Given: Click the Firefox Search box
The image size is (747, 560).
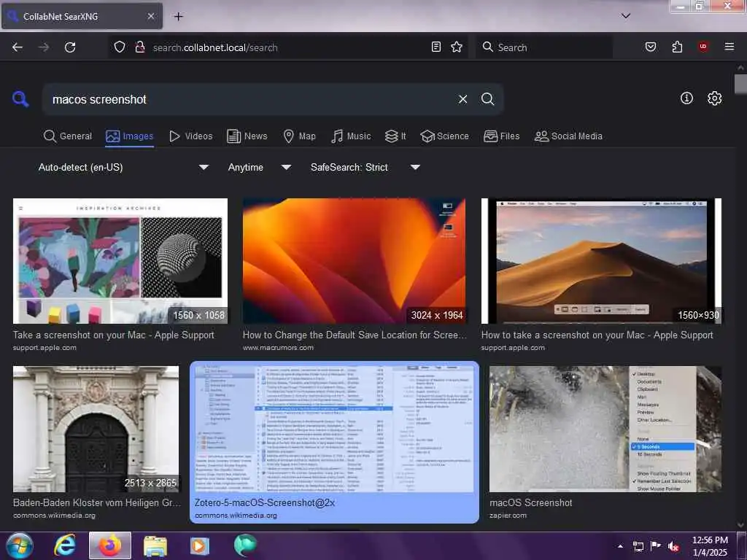Looking at the screenshot, I should pyautogui.click(x=544, y=47).
